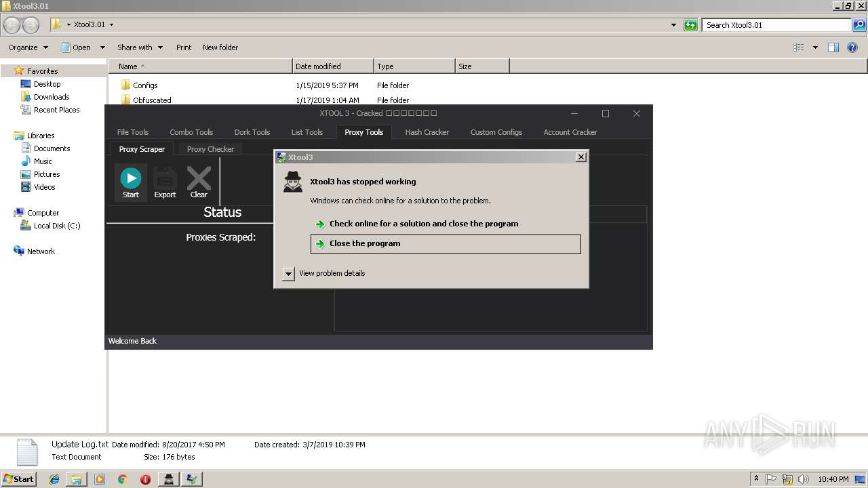The height and width of the screenshot is (488, 868).
Task: Close the Xtool3 error dialog
Action: click(x=580, y=157)
